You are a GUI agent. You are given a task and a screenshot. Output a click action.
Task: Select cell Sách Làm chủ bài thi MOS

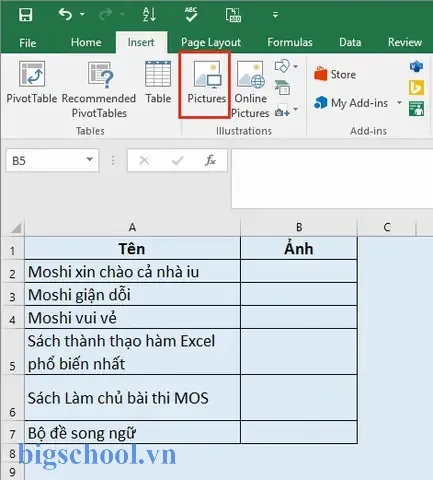click(132, 398)
